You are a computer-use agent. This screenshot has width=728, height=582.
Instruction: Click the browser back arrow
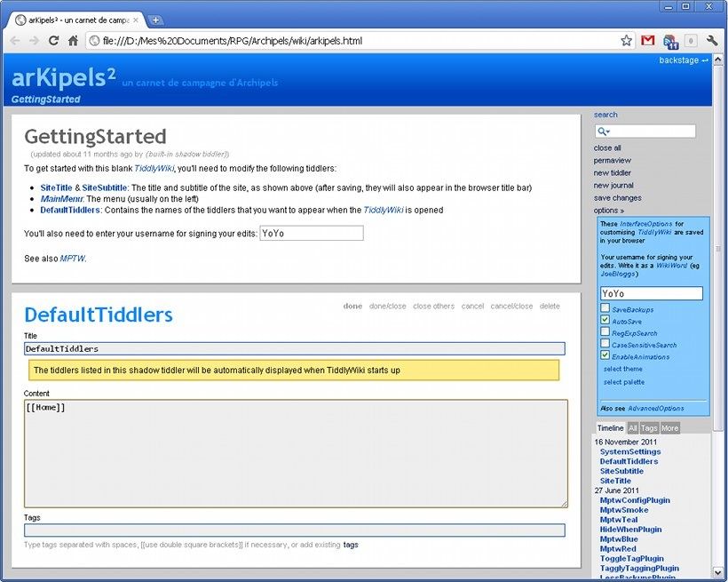(x=15, y=41)
